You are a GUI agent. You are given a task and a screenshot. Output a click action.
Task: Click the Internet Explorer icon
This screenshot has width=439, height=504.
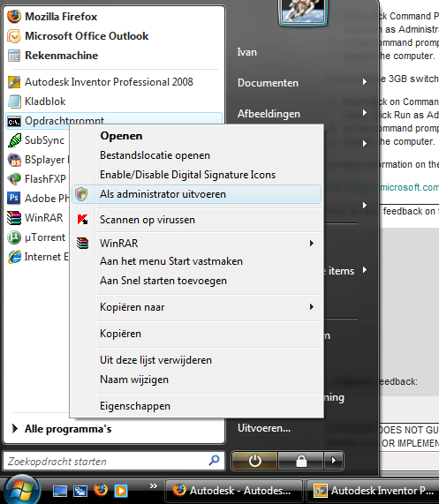[x=14, y=257]
